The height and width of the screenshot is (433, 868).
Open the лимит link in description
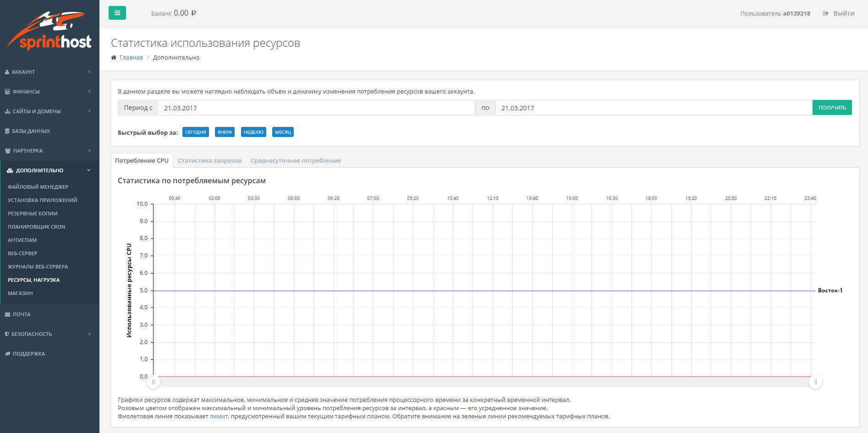(x=218, y=417)
